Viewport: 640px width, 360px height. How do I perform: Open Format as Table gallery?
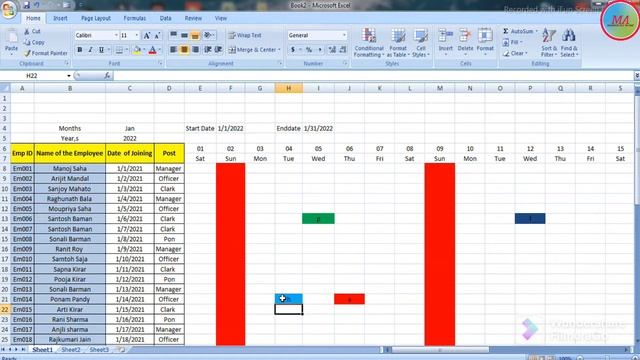pos(398,43)
